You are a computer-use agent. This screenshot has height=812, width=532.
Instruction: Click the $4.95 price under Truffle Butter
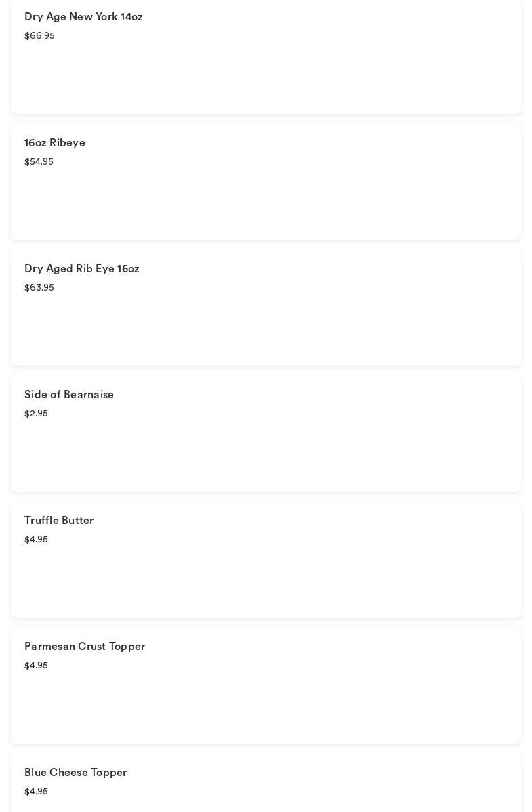(36, 540)
